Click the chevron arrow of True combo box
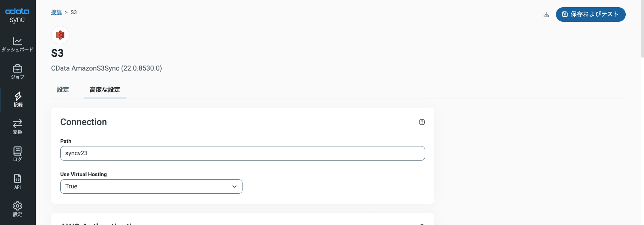Image resolution: width=644 pixels, height=225 pixels. (234, 186)
